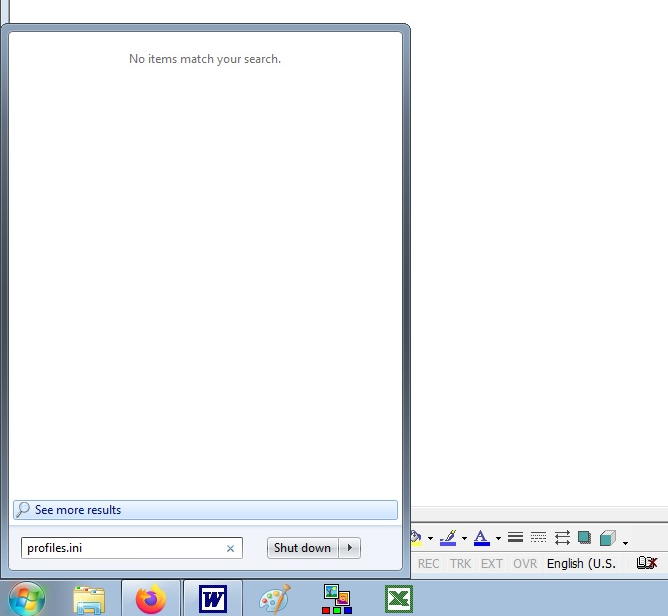Expand the Font Color dropdown arrow
Viewport: 668px width, 616px height.
(x=498, y=538)
